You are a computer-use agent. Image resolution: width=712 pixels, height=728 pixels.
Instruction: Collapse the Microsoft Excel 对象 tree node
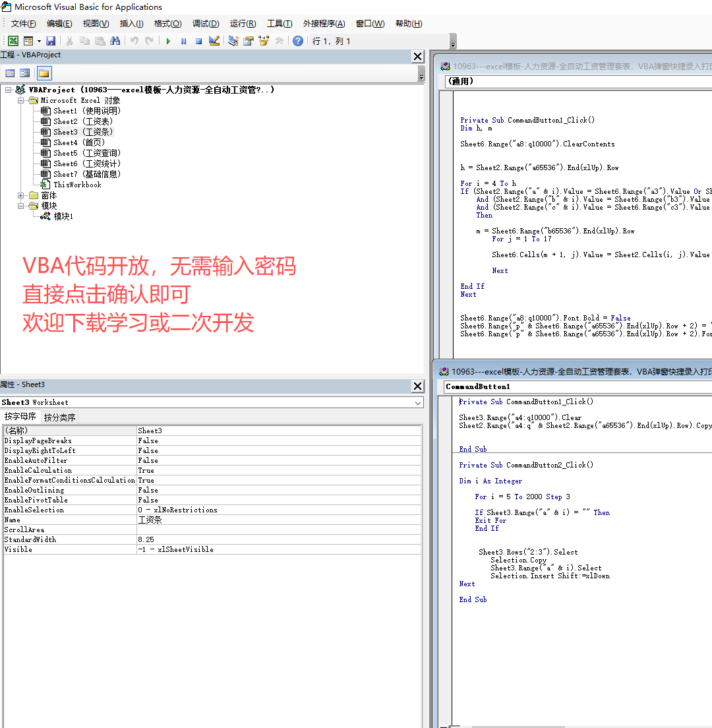tap(21, 100)
